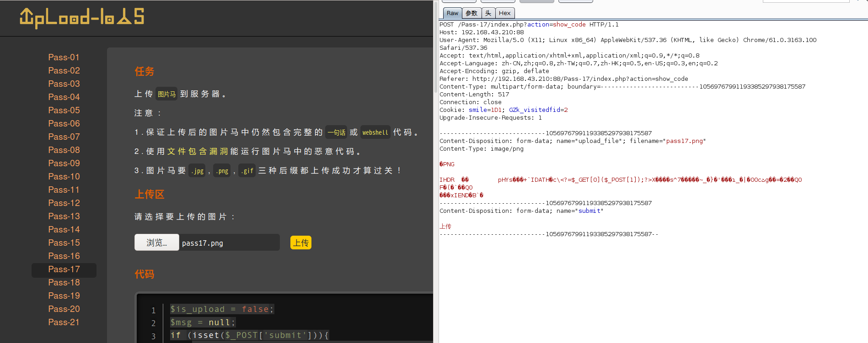Screen dimensions: 868x343
Task: Click the Upload-labs logo
Action: (82, 18)
